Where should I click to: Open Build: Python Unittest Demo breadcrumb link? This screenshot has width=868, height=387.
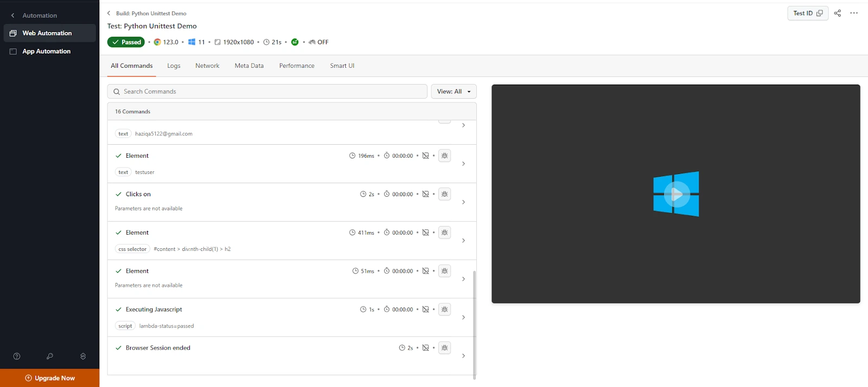coord(151,13)
